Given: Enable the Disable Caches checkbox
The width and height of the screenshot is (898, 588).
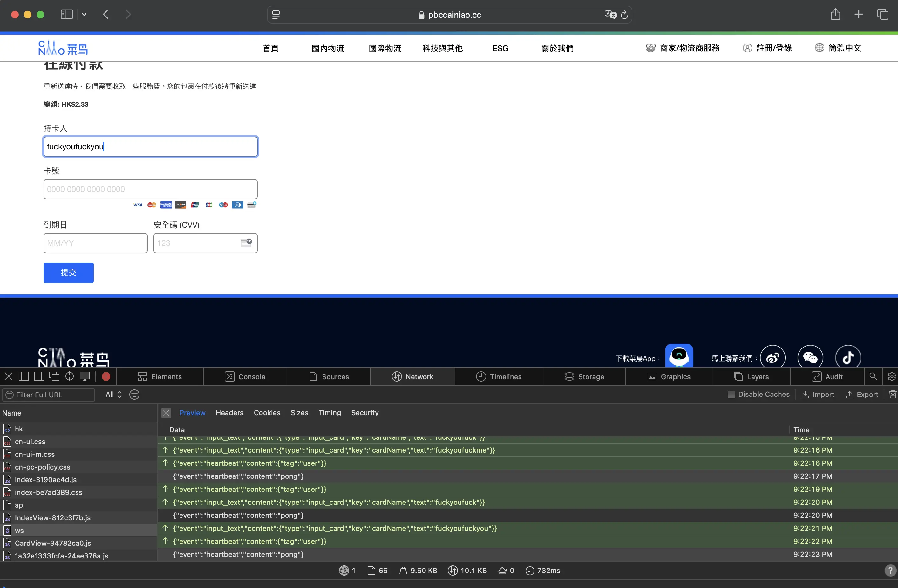Looking at the screenshot, I should (731, 394).
